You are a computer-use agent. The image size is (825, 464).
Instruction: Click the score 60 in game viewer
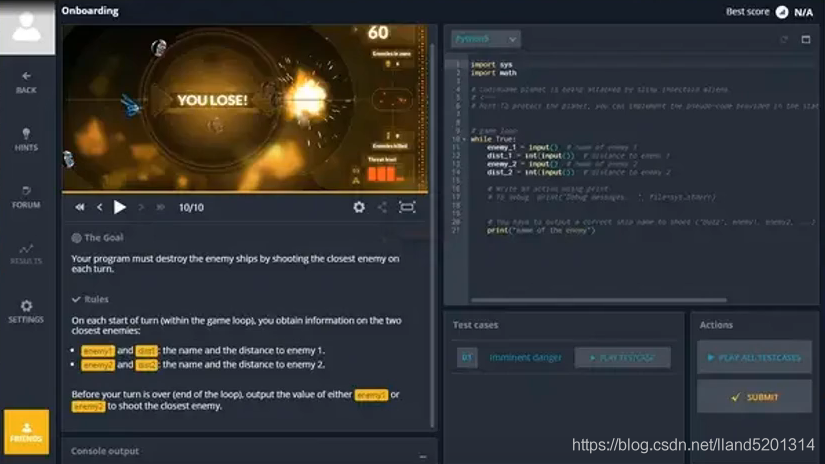[378, 33]
